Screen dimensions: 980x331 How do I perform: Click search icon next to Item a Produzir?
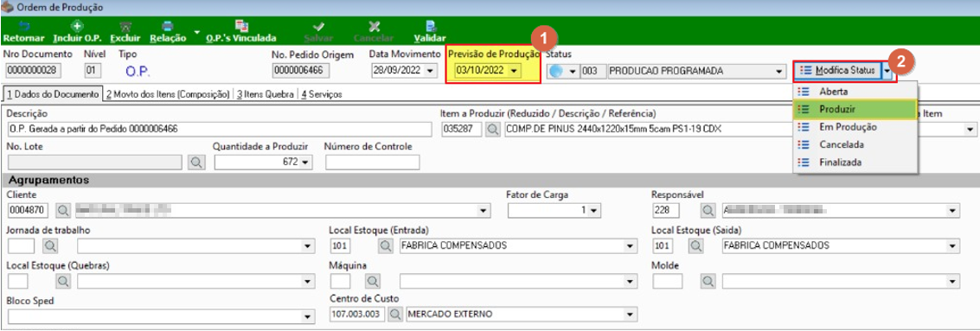point(493,130)
